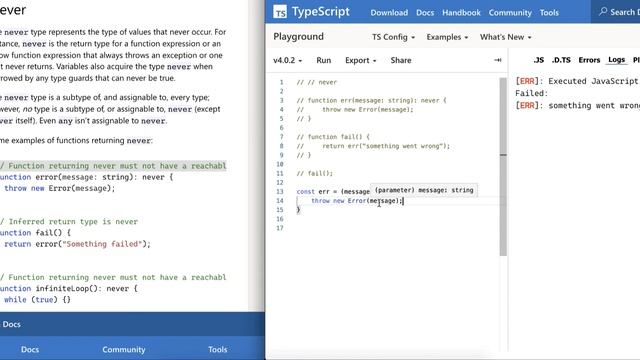Select the Logs tab
Viewport: 640px width, 360px height.
pos(616,60)
